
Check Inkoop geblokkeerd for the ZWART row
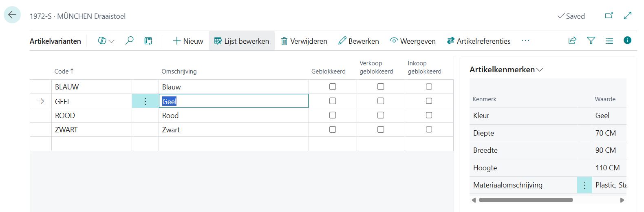coord(429,129)
